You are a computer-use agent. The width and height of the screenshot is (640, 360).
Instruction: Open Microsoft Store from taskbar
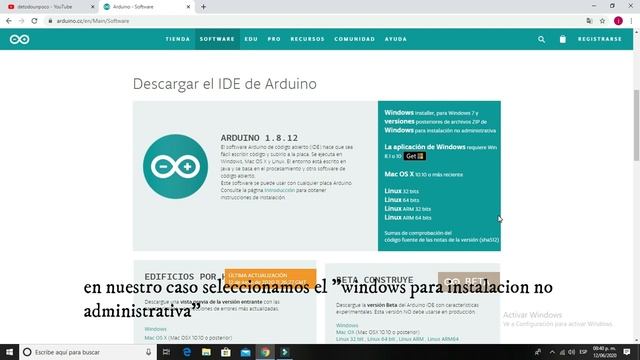pyautogui.click(x=226, y=352)
